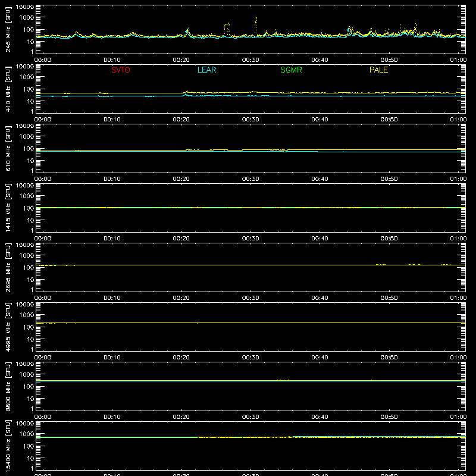Image resolution: width=476 pixels, height=476 pixels.
Task: Click the 1000 y-axis value of 15400 MHz plot
Action: tap(27, 434)
